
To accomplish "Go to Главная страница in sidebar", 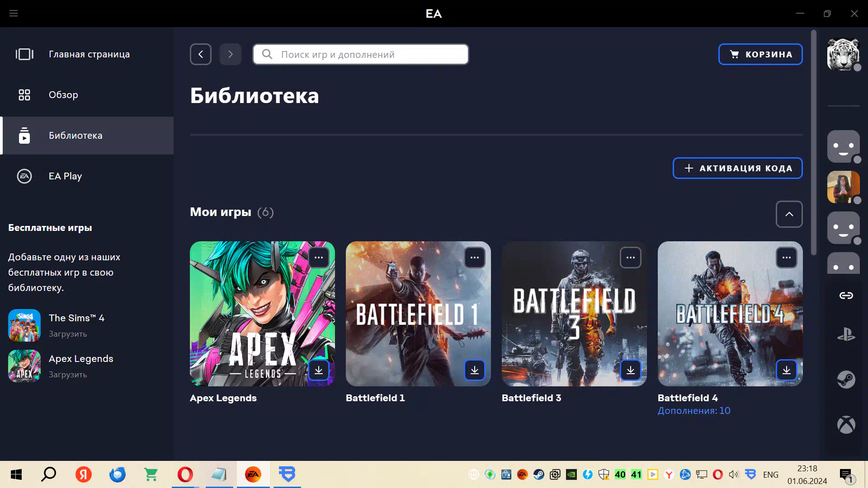I will (87, 54).
